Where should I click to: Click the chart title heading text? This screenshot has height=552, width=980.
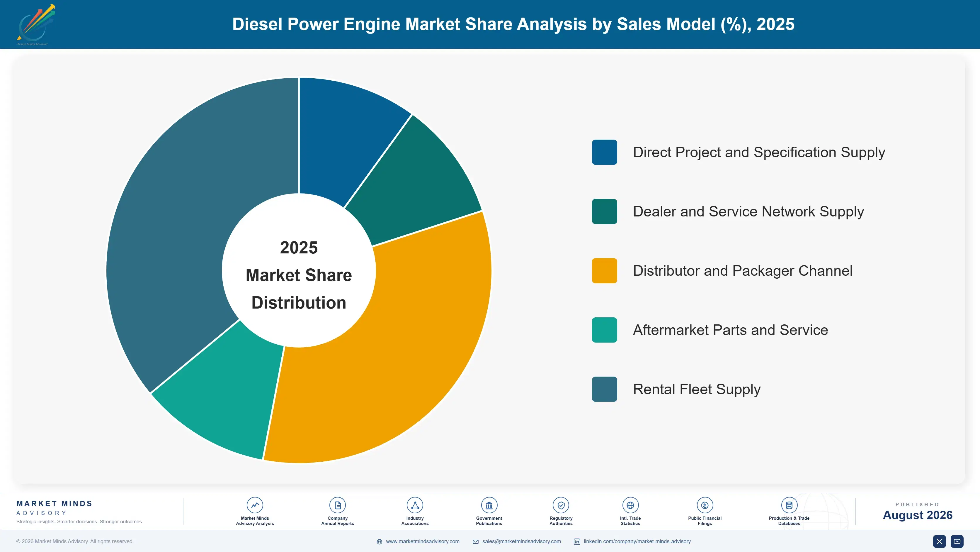click(x=513, y=24)
